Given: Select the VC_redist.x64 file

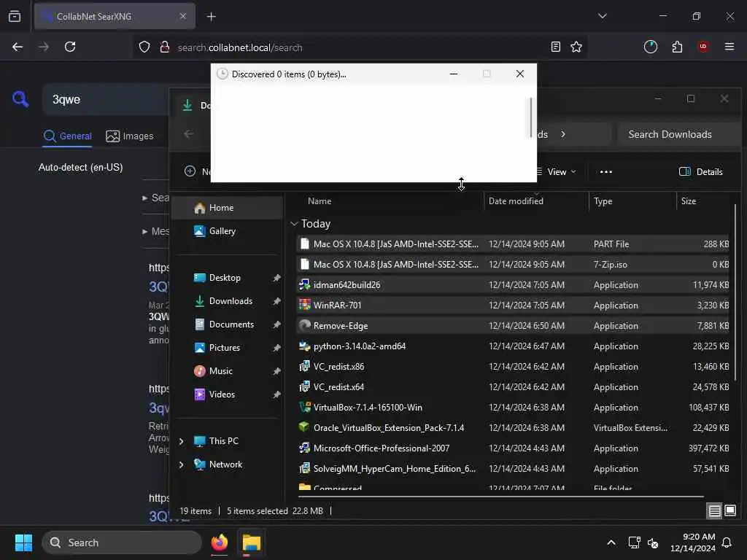Looking at the screenshot, I should (x=513, y=387).
